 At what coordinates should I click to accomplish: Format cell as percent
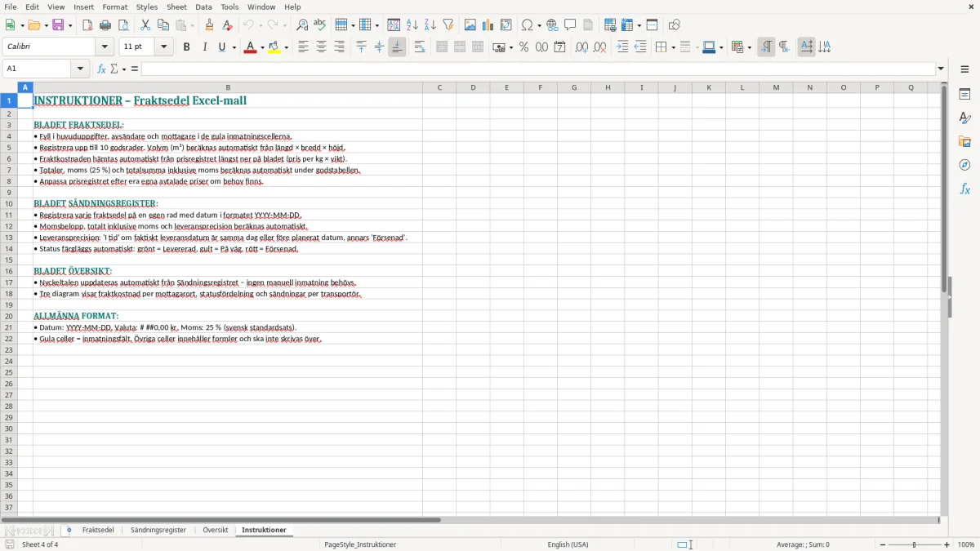tap(523, 47)
